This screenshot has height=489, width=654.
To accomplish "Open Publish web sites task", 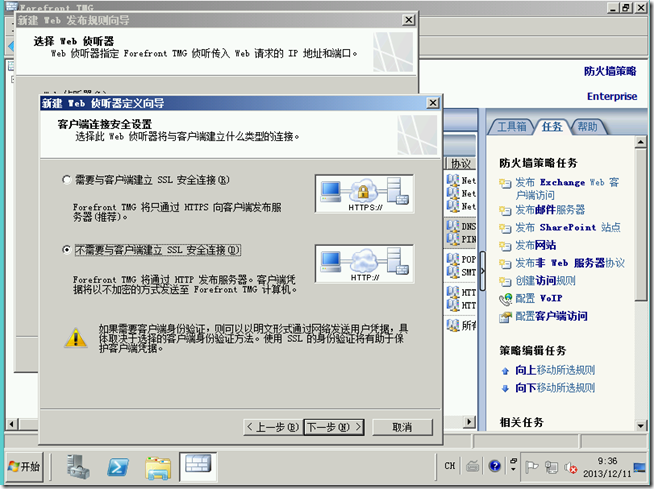I will (x=536, y=245).
